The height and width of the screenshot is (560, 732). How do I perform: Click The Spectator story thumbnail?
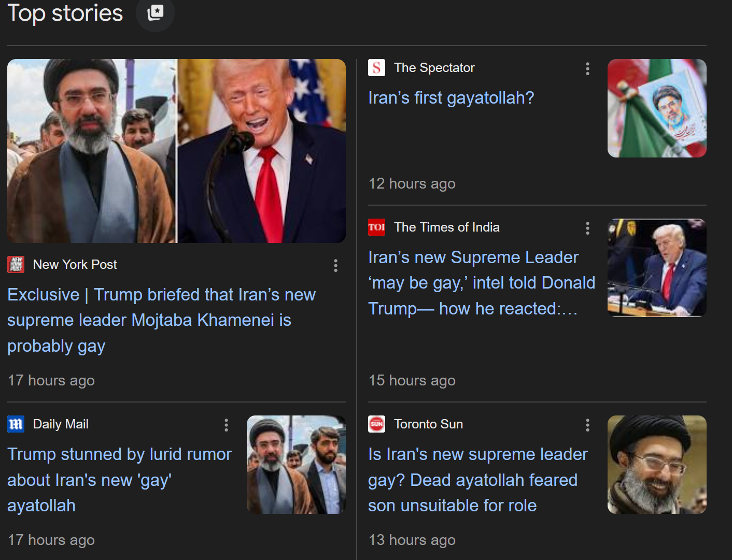[x=657, y=108]
